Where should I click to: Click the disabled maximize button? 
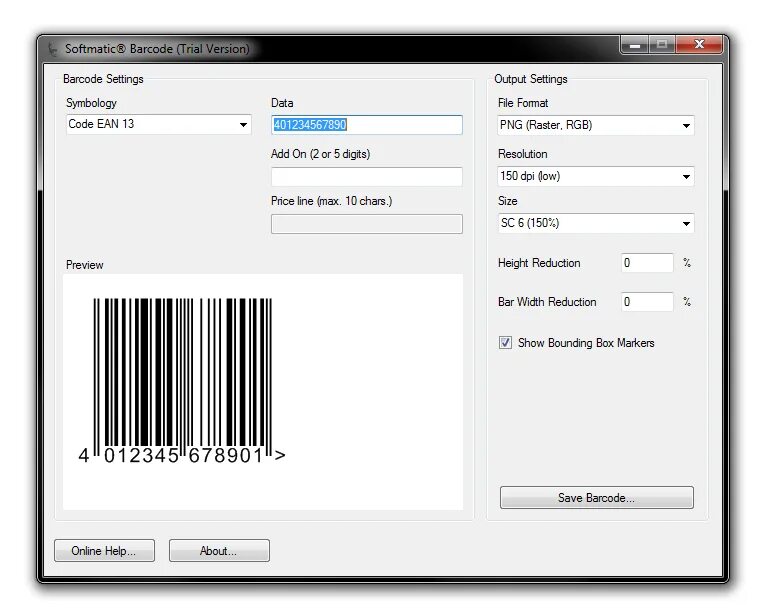[x=662, y=45]
